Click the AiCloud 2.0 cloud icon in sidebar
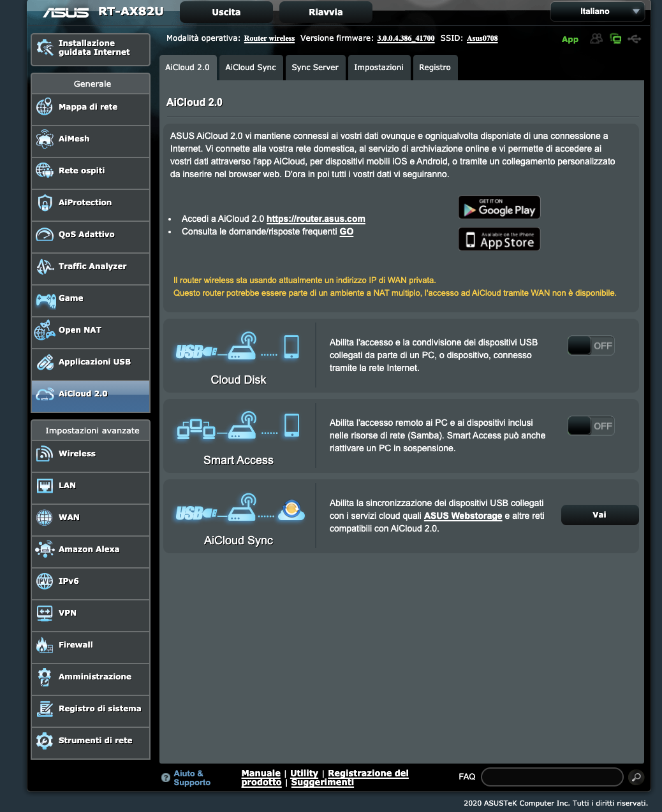662x812 pixels. (x=45, y=394)
